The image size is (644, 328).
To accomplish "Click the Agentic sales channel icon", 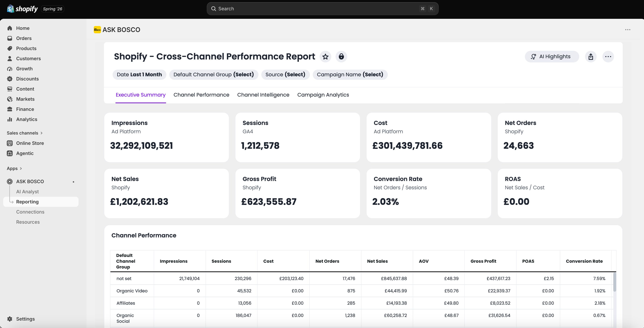I will [x=10, y=153].
